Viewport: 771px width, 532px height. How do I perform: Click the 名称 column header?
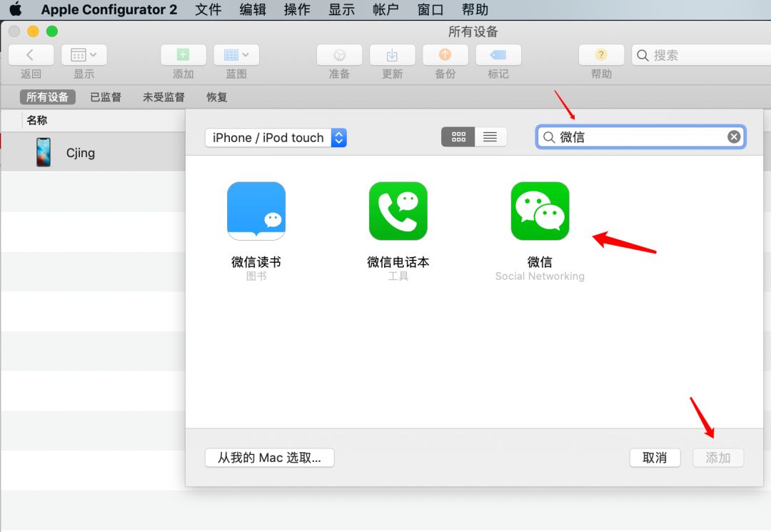coord(37,120)
